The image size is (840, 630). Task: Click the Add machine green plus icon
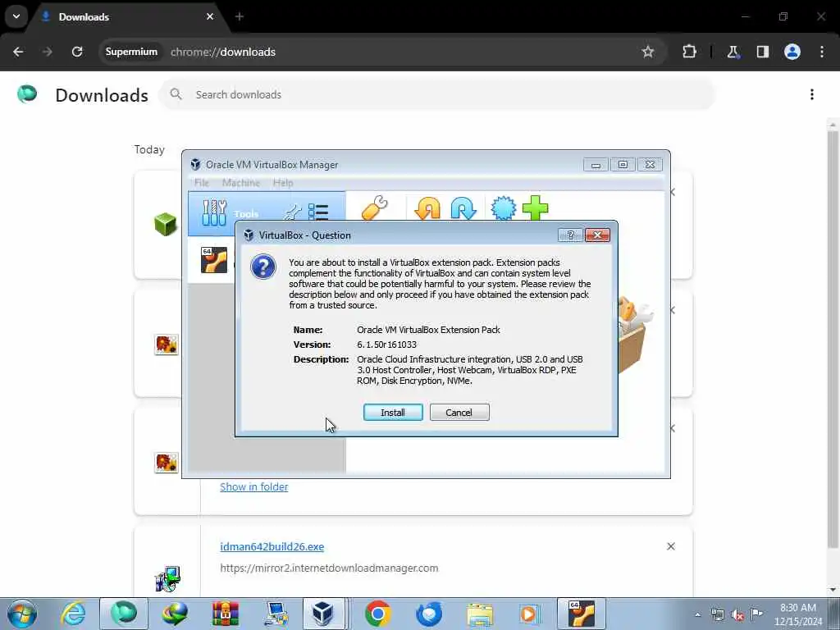click(535, 208)
